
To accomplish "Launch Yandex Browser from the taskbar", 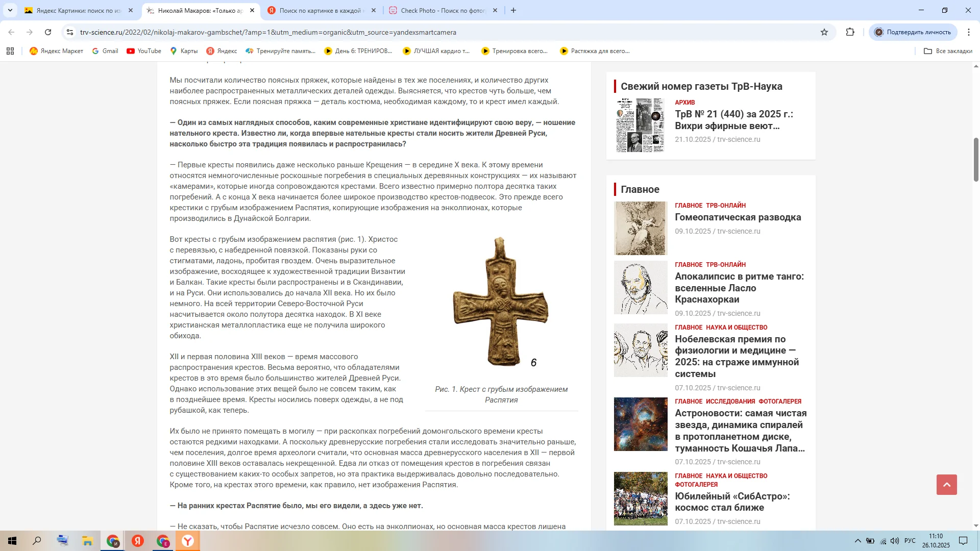I will coord(187,542).
